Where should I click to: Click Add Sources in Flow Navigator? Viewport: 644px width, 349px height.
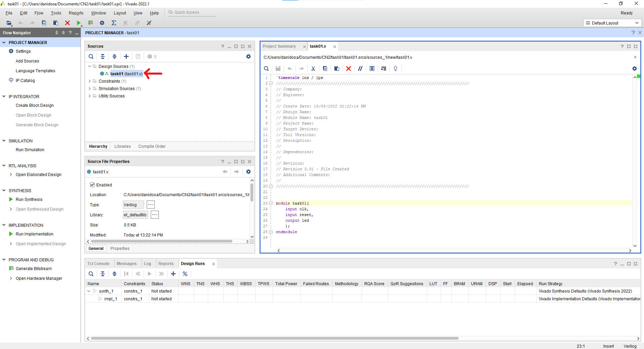pos(28,61)
